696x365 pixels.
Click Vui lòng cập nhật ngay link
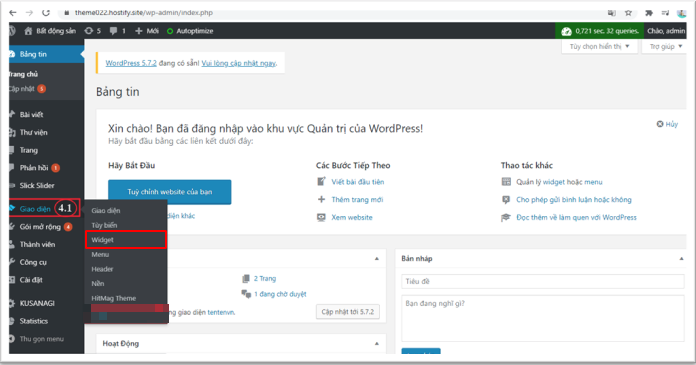point(239,63)
